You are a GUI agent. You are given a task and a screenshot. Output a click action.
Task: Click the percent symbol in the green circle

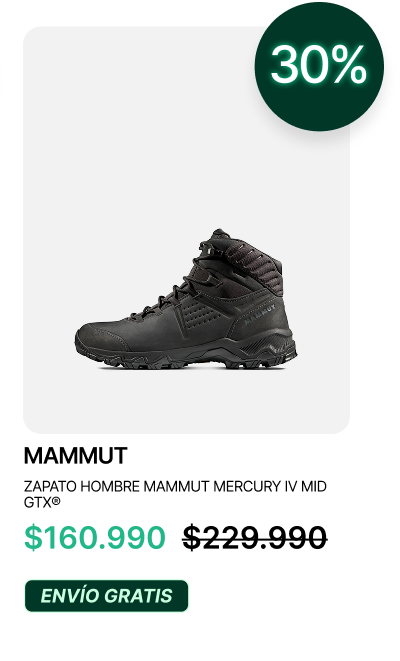click(x=345, y=65)
